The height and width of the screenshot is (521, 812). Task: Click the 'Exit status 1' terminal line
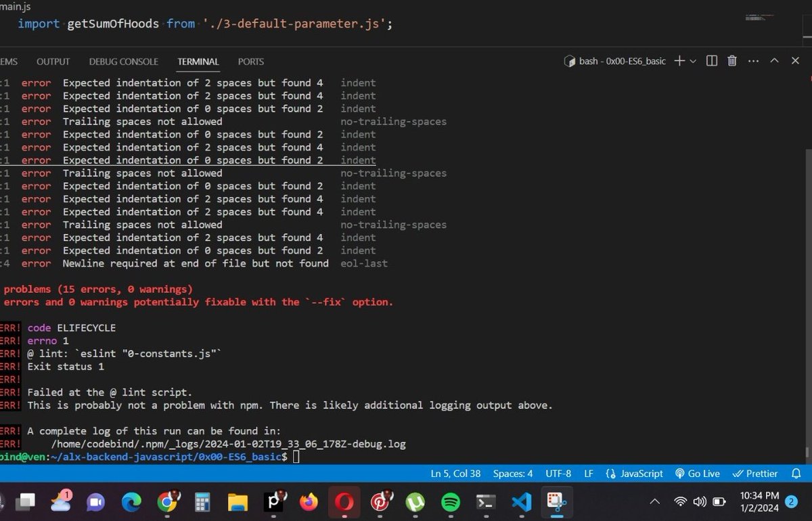(66, 367)
